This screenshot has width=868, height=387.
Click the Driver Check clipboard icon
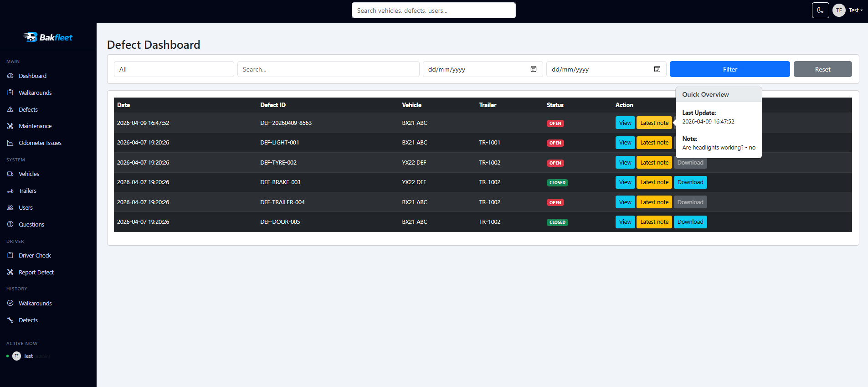pyautogui.click(x=10, y=255)
